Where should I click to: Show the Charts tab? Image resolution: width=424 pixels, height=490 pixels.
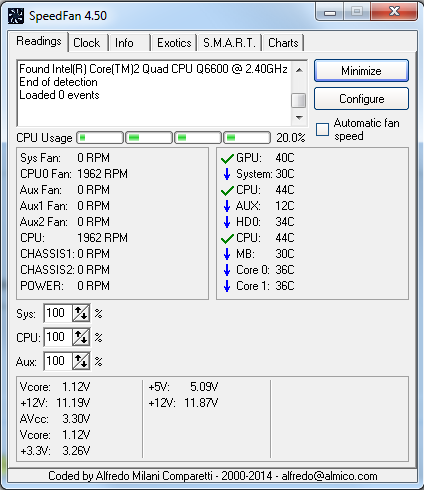point(283,43)
